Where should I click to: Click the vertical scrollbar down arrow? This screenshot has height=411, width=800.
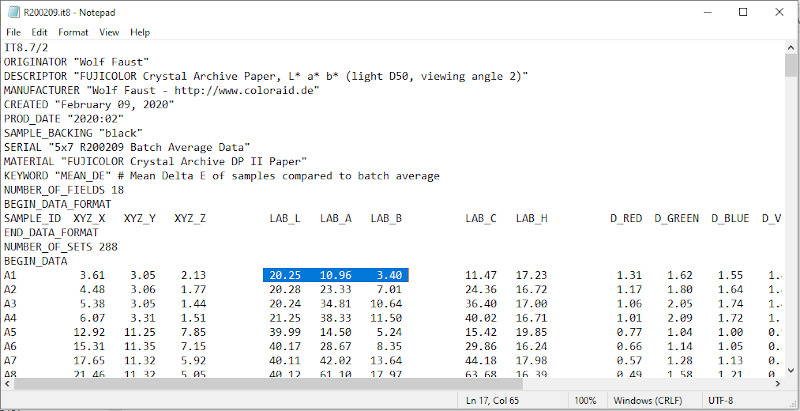[791, 367]
